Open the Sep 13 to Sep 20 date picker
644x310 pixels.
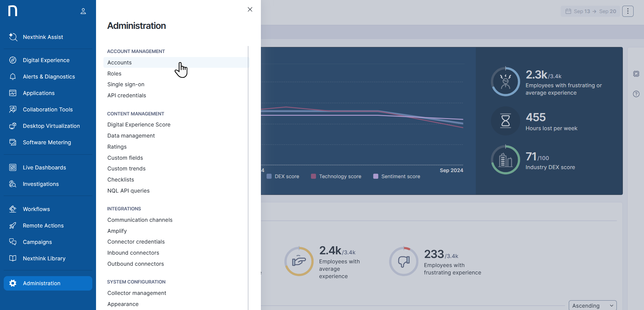click(590, 11)
